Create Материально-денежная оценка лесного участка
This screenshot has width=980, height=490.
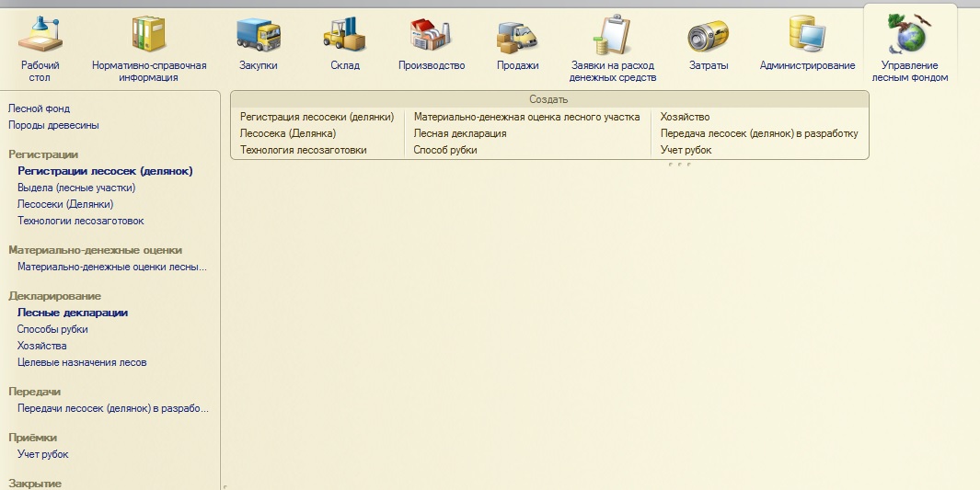[526, 117]
